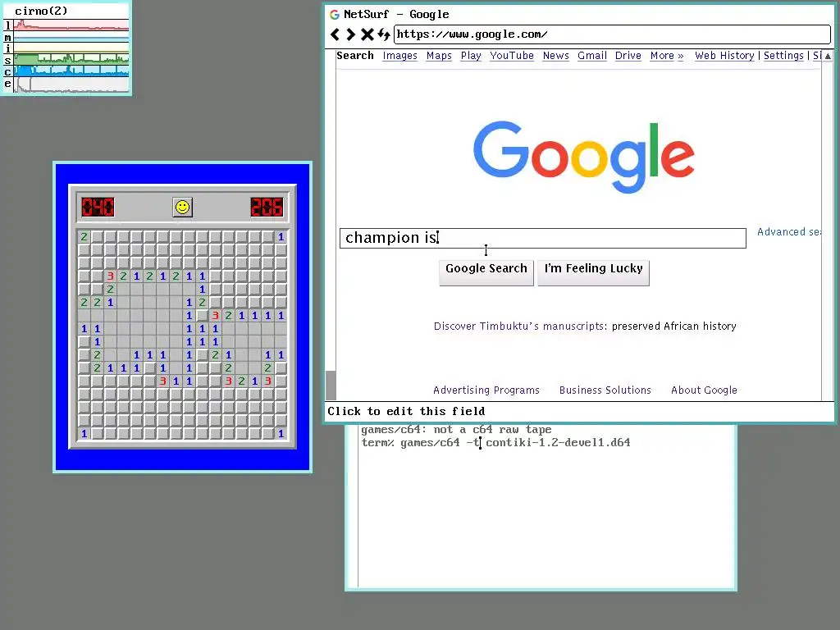Click 'not a c64 raw tape' terminal text
This screenshot has width=840, height=630.
tap(492, 430)
